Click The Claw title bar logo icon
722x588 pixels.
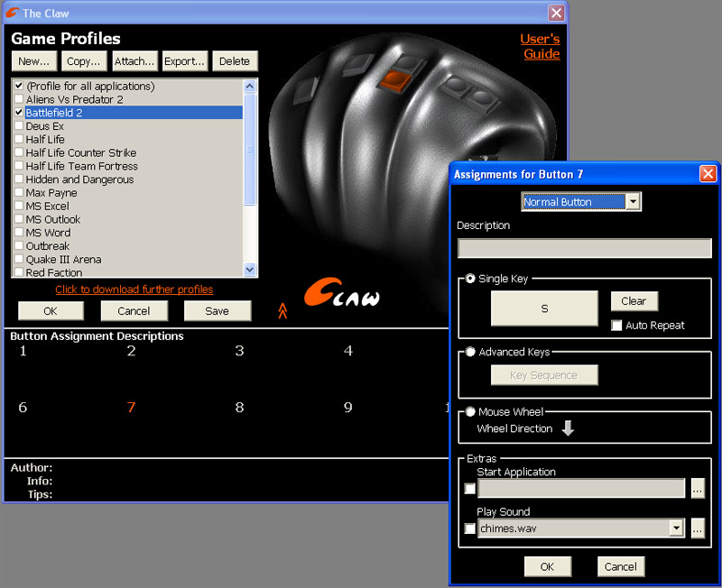point(13,13)
